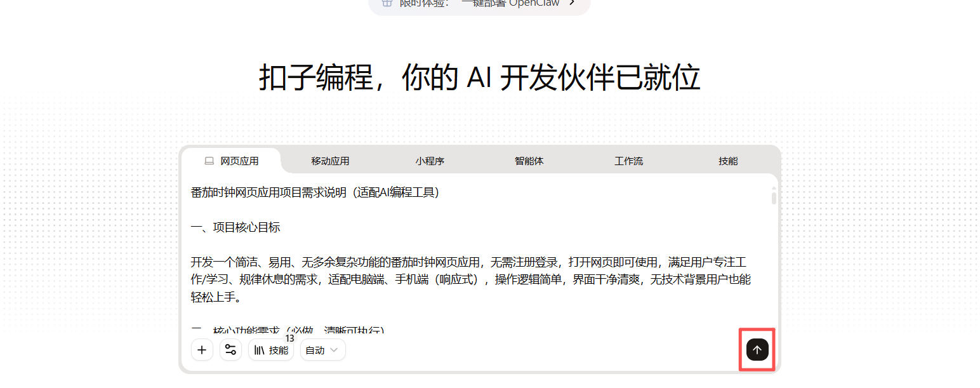
Task: Click the plus button to add an attachment
Action: click(202, 350)
